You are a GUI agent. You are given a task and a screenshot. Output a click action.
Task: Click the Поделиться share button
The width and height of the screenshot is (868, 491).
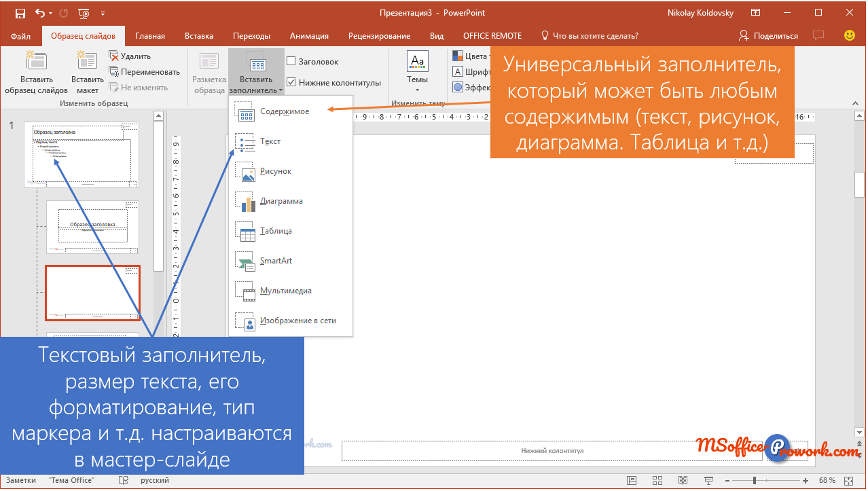pos(768,35)
